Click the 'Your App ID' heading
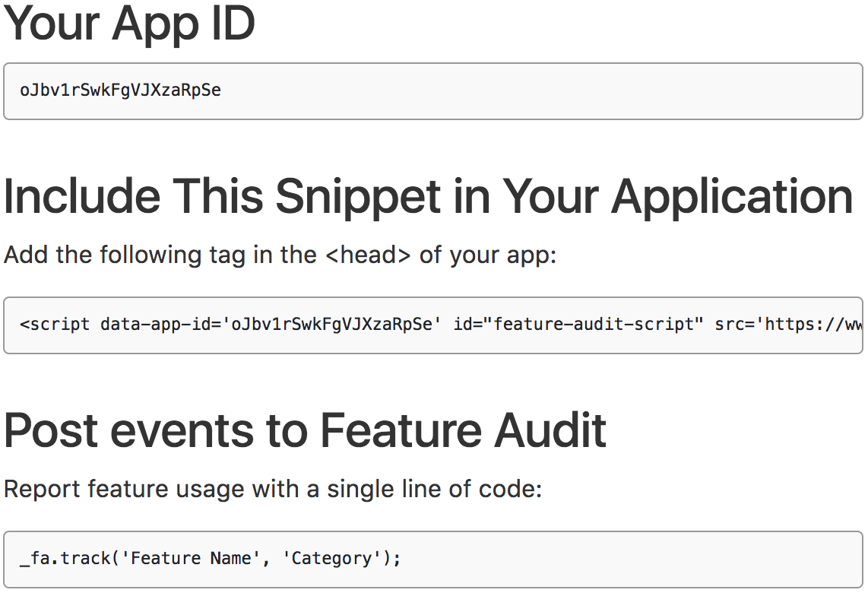Screen dimensions: 868x593 pyautogui.click(x=129, y=24)
